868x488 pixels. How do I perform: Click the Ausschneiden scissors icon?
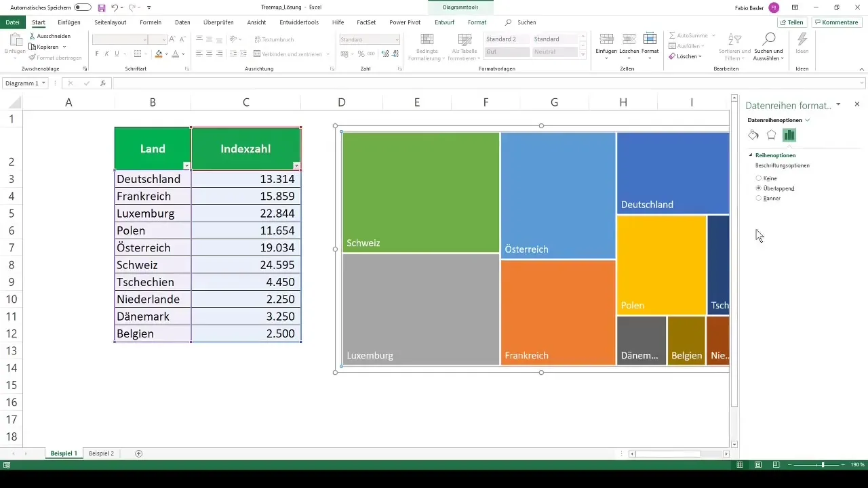pyautogui.click(x=33, y=36)
